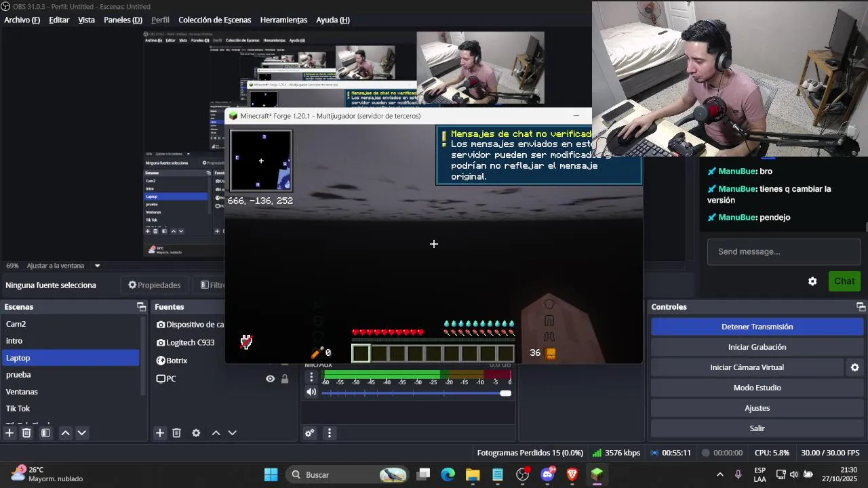Open Vista menu
This screenshot has height=488, width=868.
[87, 20]
